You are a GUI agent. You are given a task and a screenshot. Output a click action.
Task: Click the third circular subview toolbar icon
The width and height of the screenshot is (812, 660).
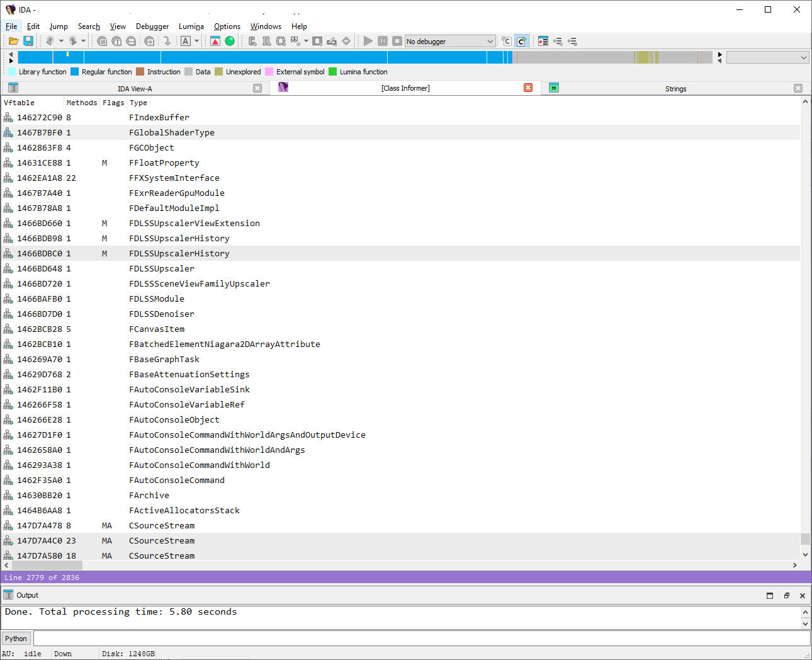tap(131, 41)
